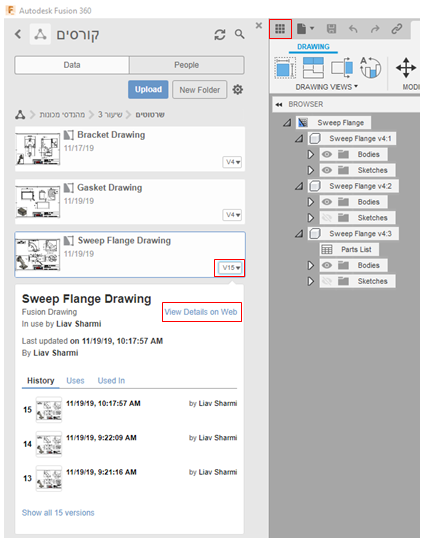Open Gasket Drawing V4 version dropdown

pos(232,215)
